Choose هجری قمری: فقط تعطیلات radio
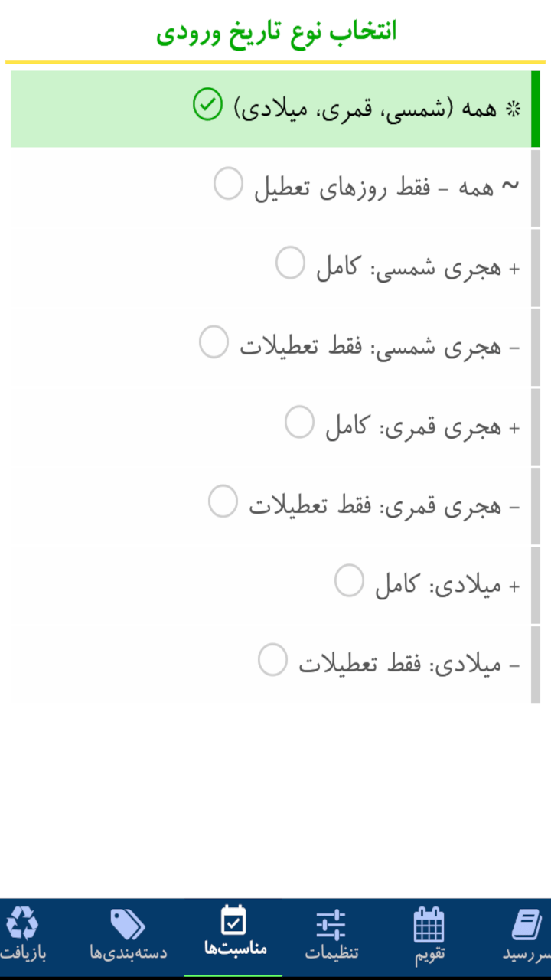 223,501
